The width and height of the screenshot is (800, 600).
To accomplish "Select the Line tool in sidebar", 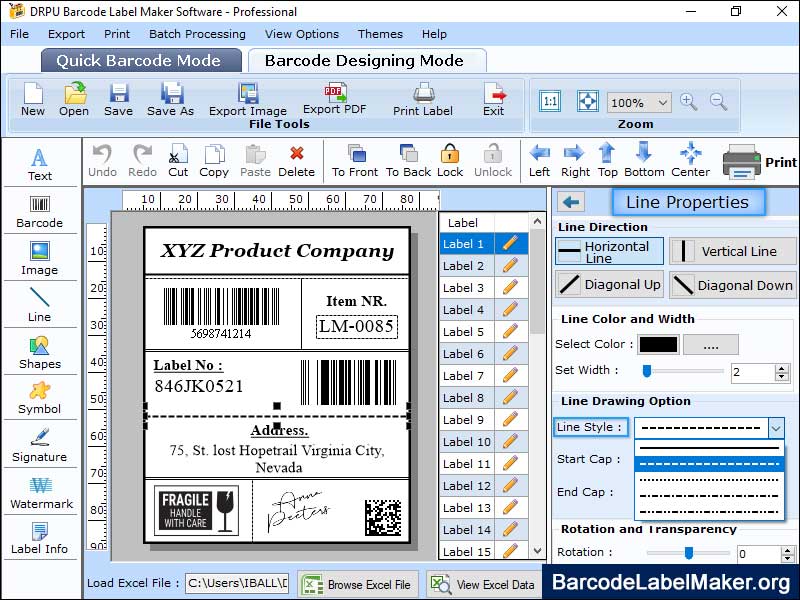I will pyautogui.click(x=39, y=305).
